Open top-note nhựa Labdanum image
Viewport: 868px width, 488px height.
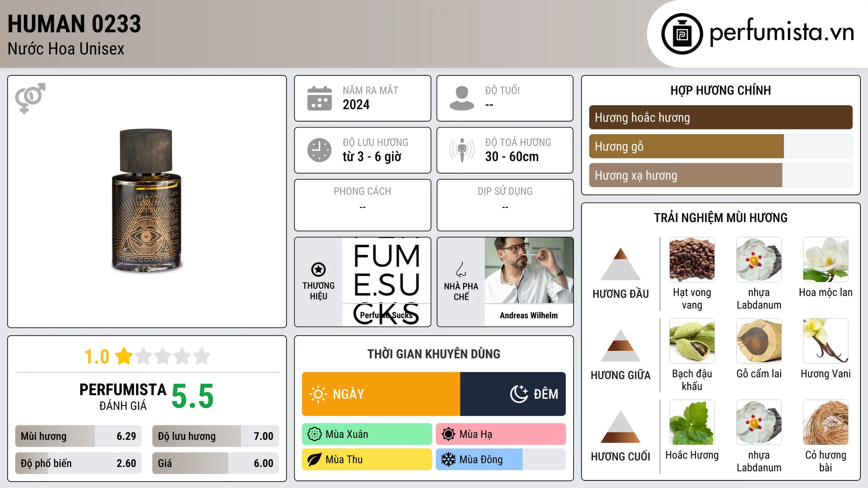tap(759, 260)
